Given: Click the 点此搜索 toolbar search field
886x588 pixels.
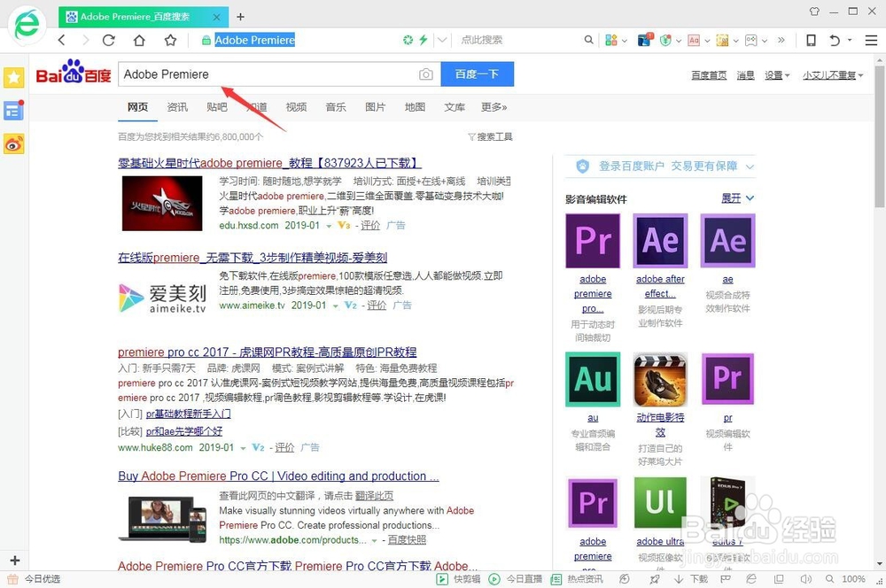Looking at the screenshot, I should 481,40.
